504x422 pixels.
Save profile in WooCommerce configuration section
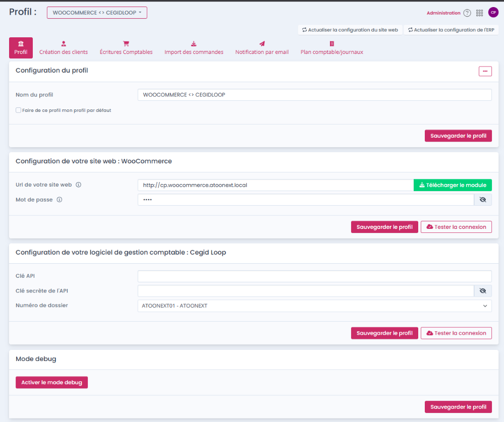tap(384, 227)
